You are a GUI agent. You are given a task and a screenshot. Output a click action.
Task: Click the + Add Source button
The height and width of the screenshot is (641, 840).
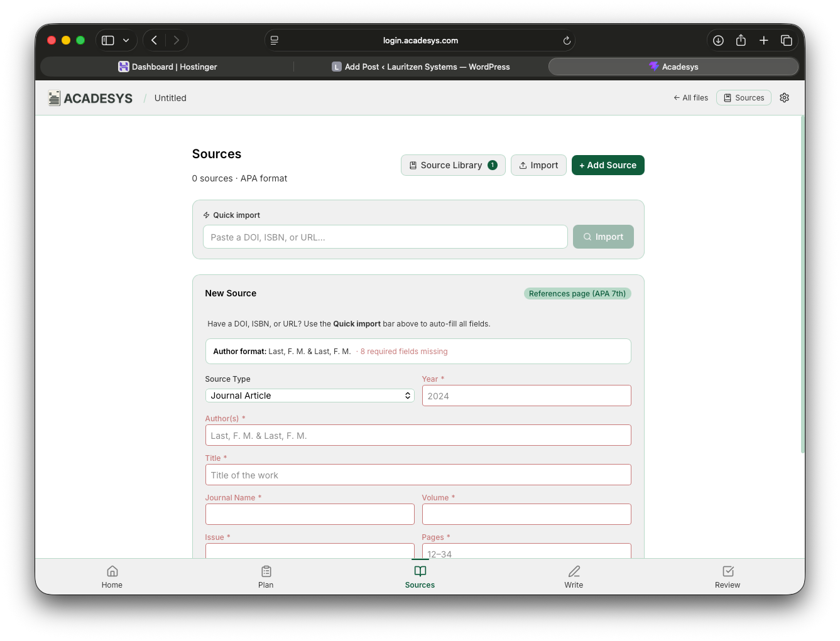(608, 165)
